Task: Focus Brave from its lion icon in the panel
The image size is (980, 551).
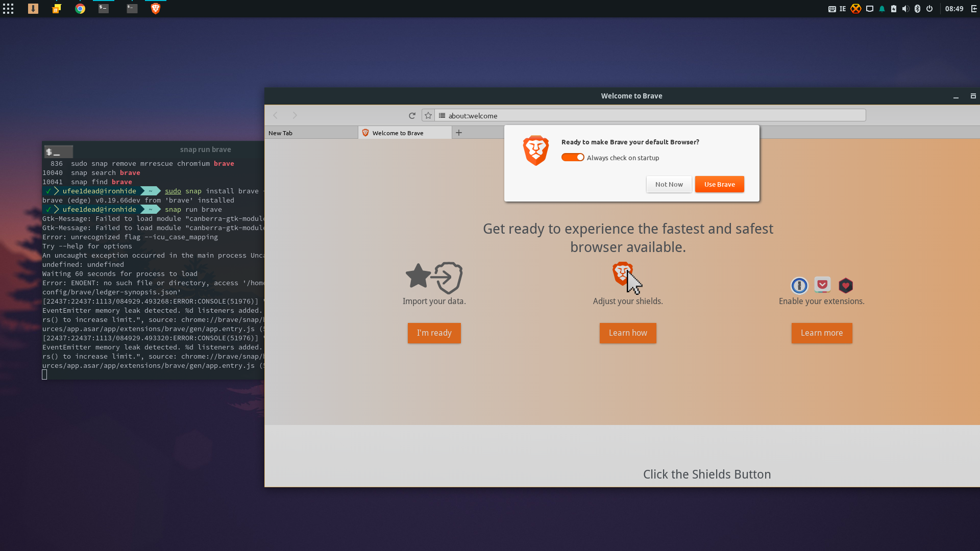Action: pos(156,9)
